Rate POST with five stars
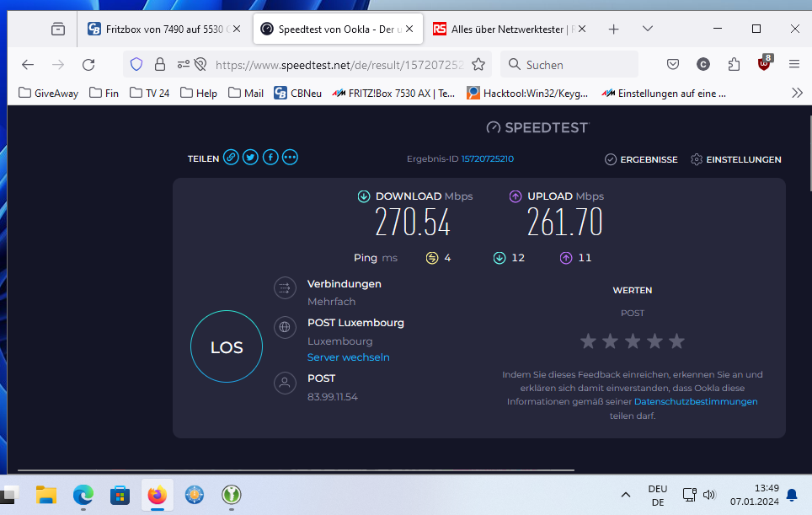 [x=676, y=341]
